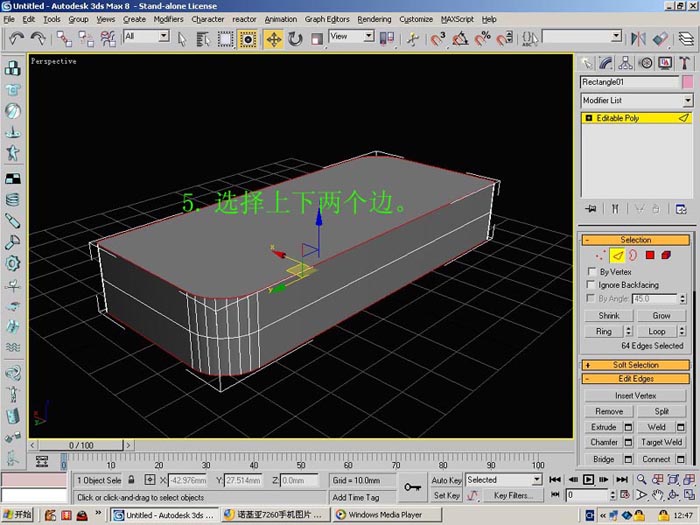Open the Create command panel tab
Screen dimensions: 700x525
point(587,63)
